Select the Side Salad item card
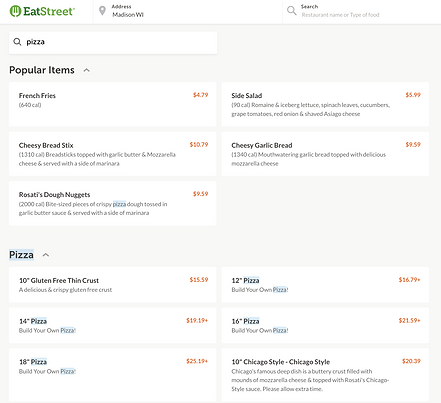 [325, 104]
